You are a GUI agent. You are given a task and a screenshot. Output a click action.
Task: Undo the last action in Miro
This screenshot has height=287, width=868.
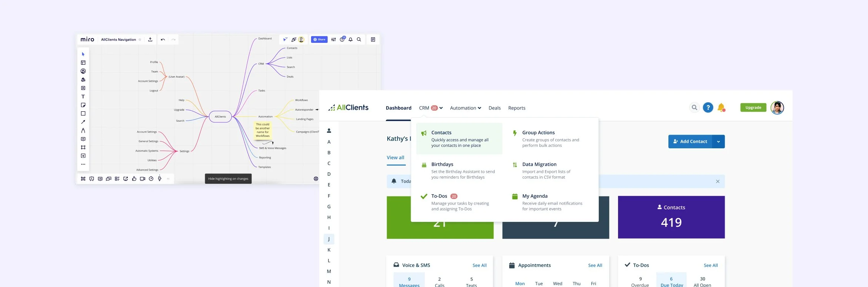pyautogui.click(x=163, y=40)
